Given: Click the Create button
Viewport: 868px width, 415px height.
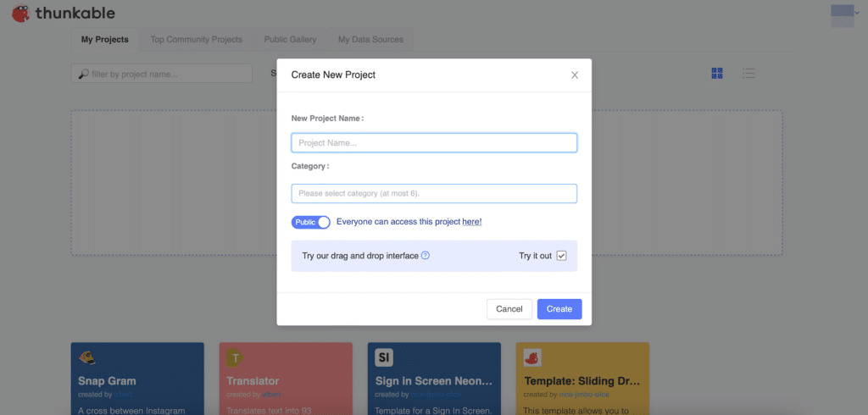Looking at the screenshot, I should click(559, 309).
